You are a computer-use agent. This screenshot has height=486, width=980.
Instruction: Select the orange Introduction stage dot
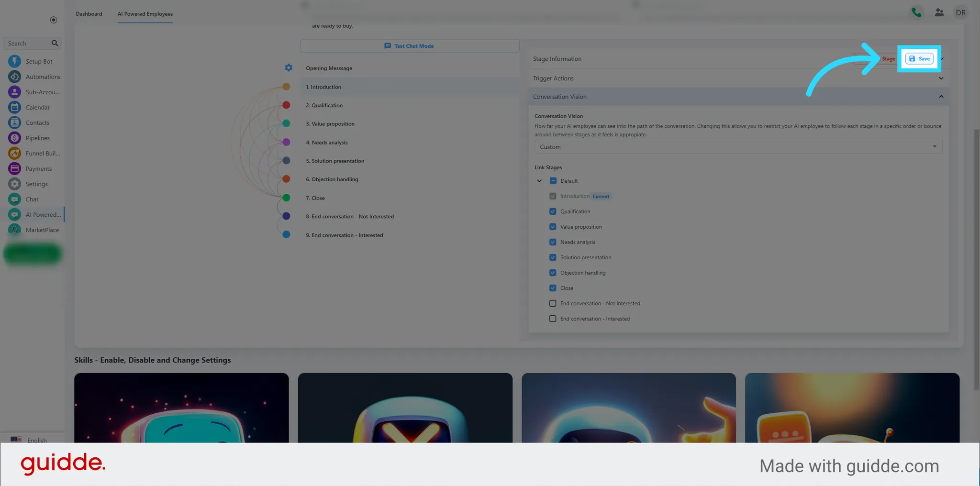click(x=286, y=87)
